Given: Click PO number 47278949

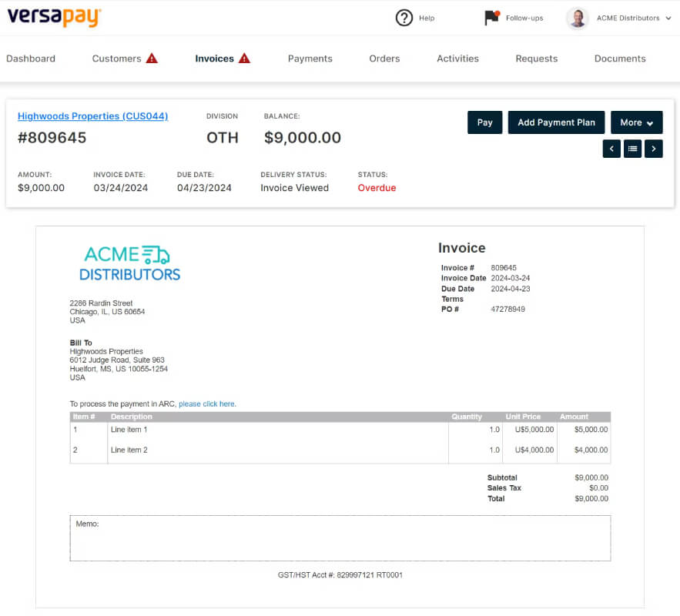Looking at the screenshot, I should [507, 309].
